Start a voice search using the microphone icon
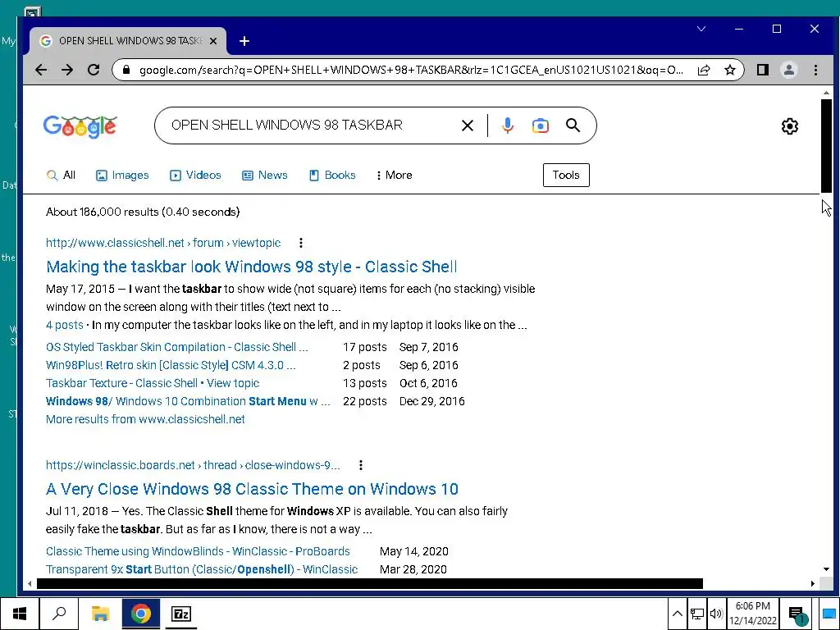Viewport: 840px width, 630px height. (x=507, y=126)
